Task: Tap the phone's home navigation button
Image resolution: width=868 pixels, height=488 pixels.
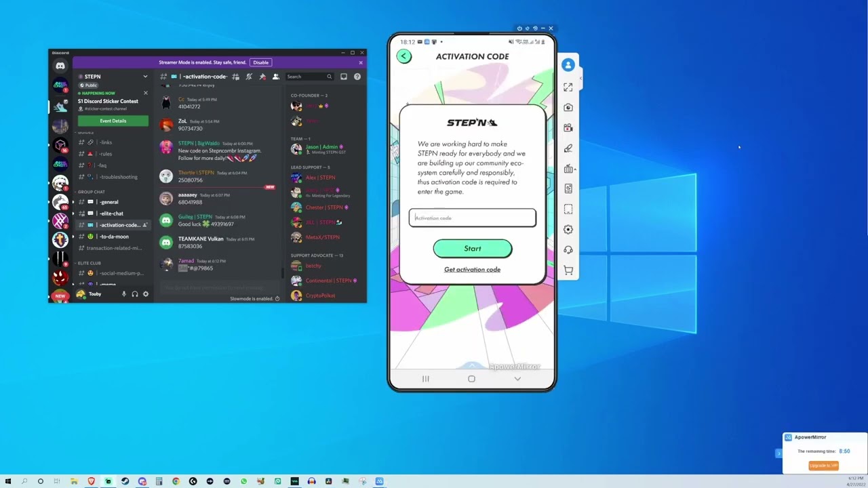Action: 471,379
